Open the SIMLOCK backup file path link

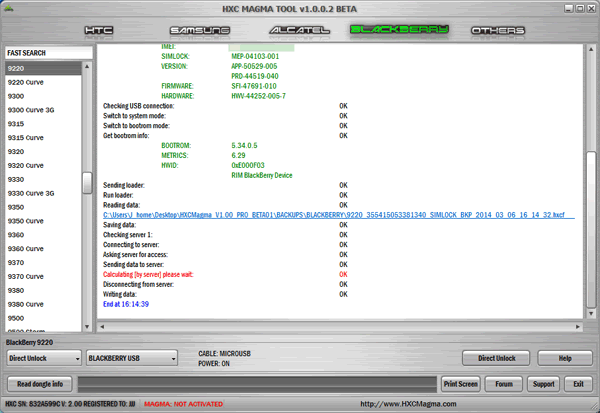339,215
